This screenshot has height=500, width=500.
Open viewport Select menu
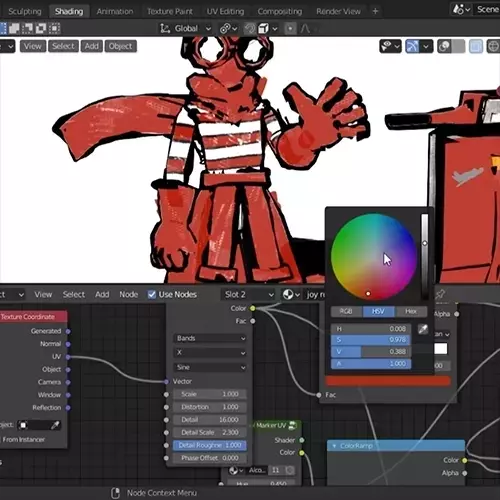point(63,46)
